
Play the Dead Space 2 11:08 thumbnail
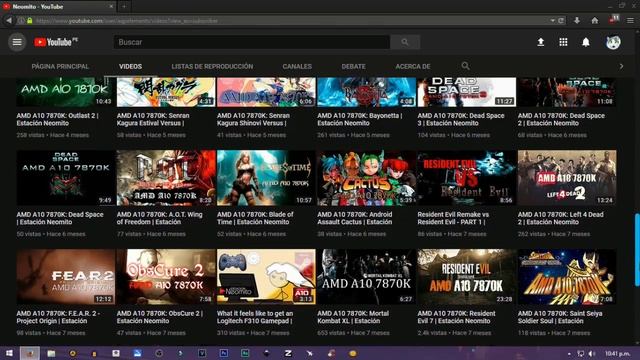point(567,92)
